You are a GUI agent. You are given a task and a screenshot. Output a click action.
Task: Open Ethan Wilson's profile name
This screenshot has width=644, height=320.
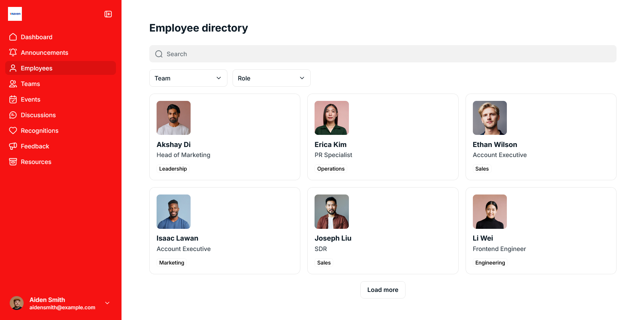[x=495, y=145]
